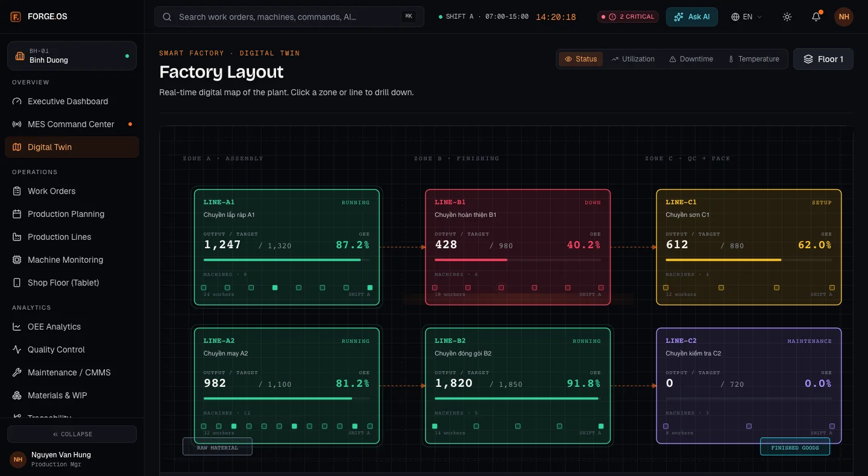Open the Ask AI assistant

pos(692,17)
